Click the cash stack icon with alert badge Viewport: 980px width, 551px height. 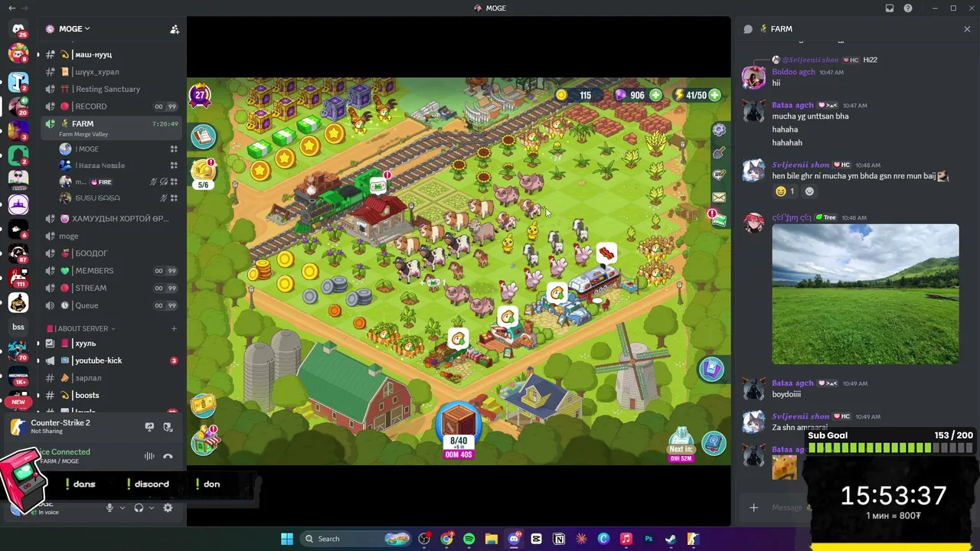(x=717, y=219)
